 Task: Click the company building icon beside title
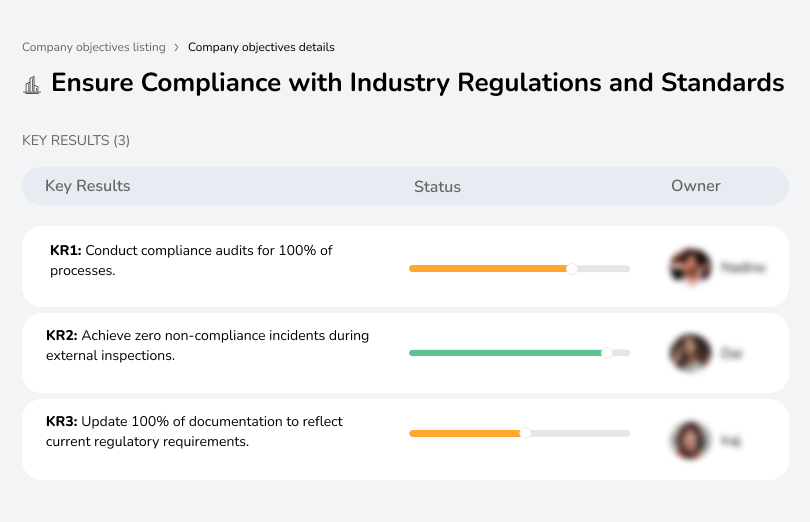tap(32, 85)
